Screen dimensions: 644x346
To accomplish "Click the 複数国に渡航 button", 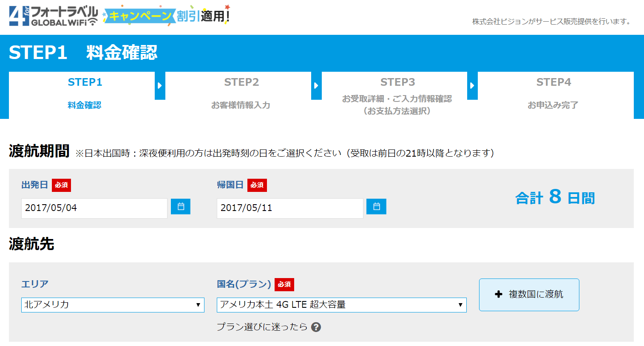I will [x=529, y=295].
